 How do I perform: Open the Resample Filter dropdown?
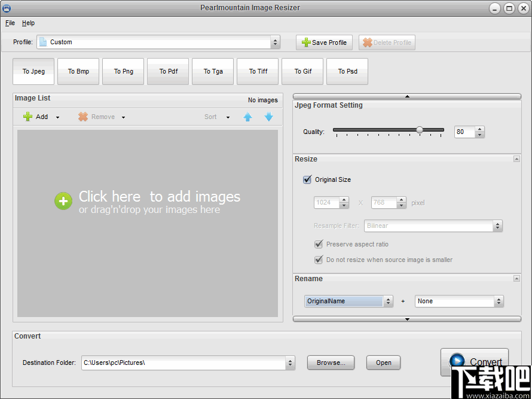(x=497, y=226)
